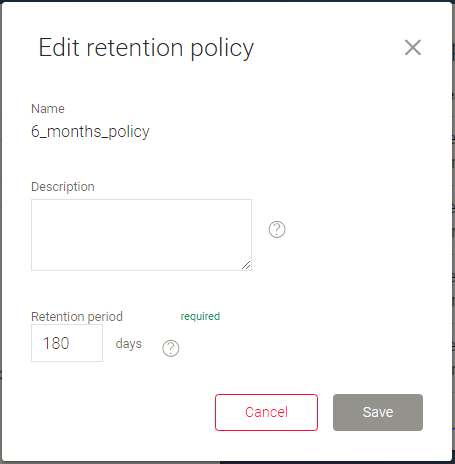Image resolution: width=455 pixels, height=464 pixels.
Task: Click the question mark icon beside days
Action: coord(171,348)
